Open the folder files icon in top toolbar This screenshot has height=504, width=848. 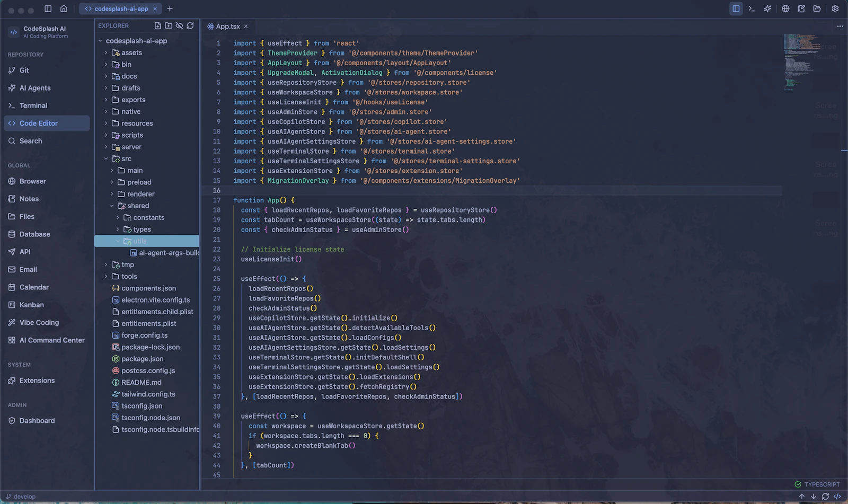pos(817,8)
